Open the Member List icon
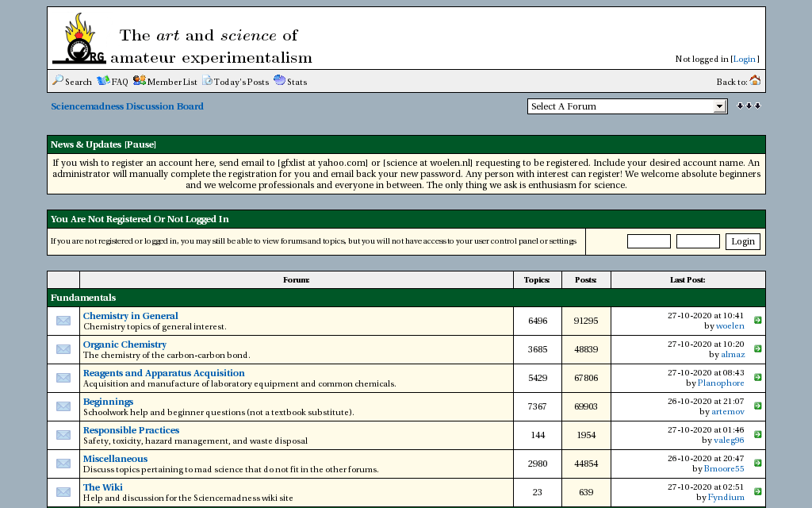This screenshot has height=508, width=812. 139,80
